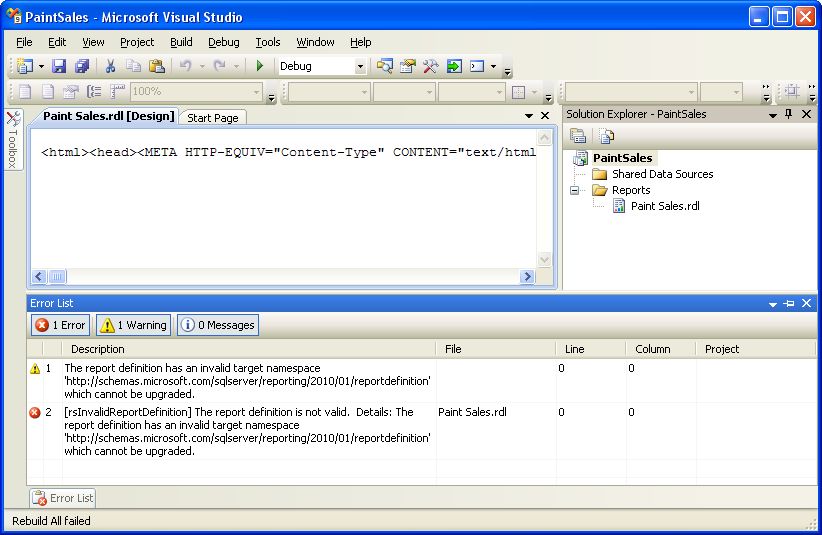
Task: Open the Tools menu
Action: [x=268, y=42]
